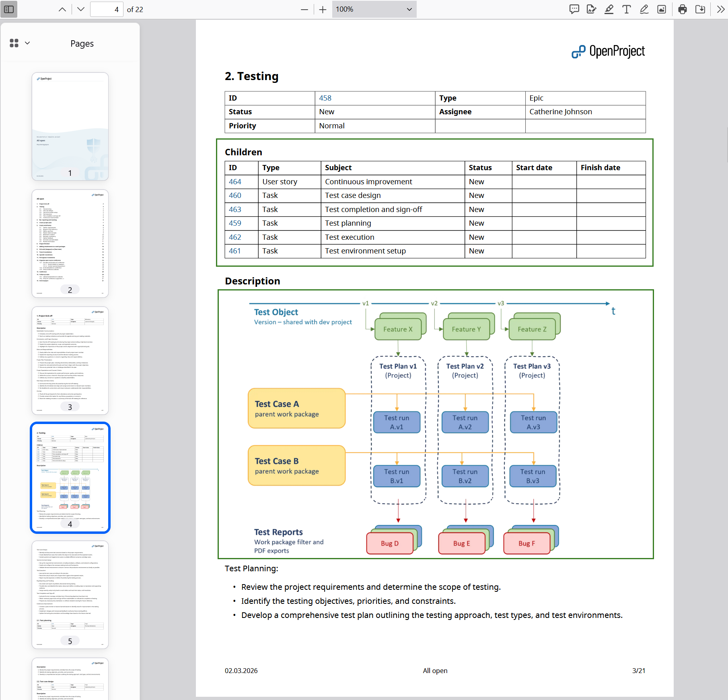Screen dimensions: 728x700
Task: Follow the link to task 459 Test planning
Action: (x=235, y=223)
